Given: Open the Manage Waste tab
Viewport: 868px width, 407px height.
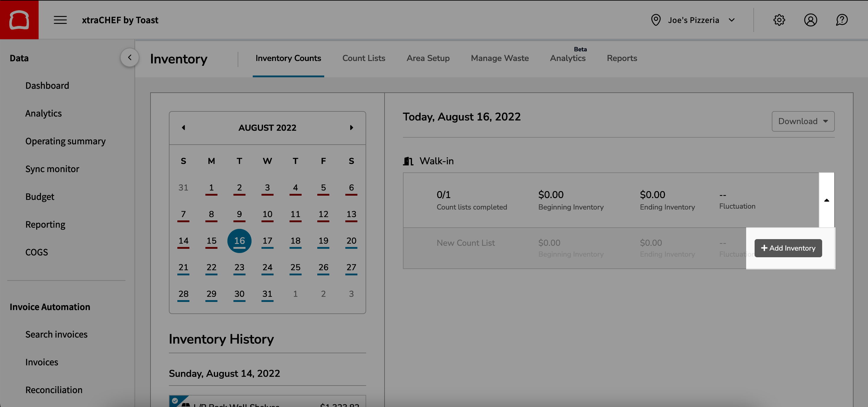Looking at the screenshot, I should click(499, 58).
